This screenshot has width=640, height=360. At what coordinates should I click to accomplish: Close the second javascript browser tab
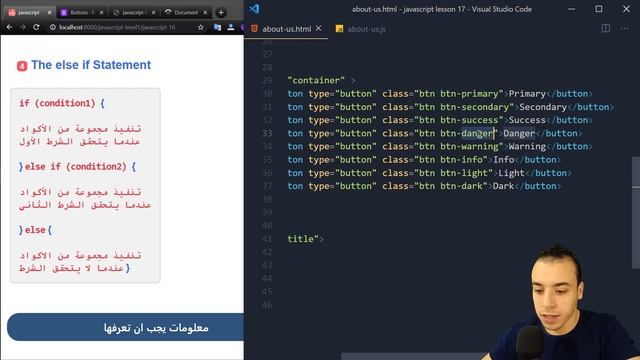pos(153,13)
